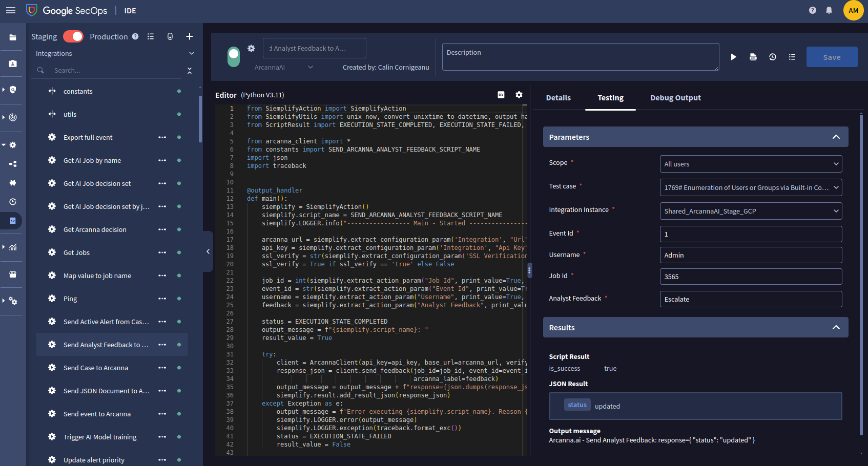868x466 pixels.
Task: Open the AM user avatar menu
Action: click(x=854, y=10)
